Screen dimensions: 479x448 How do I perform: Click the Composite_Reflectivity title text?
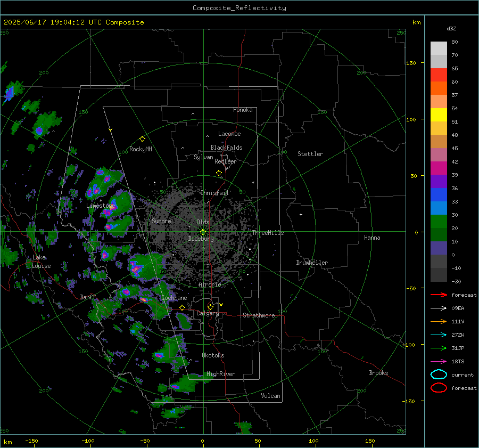[239, 8]
